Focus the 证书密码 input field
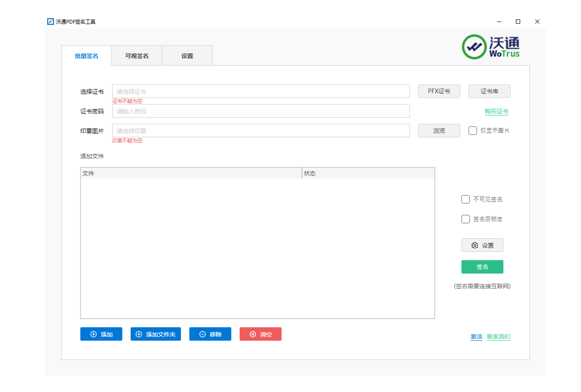 tap(261, 111)
